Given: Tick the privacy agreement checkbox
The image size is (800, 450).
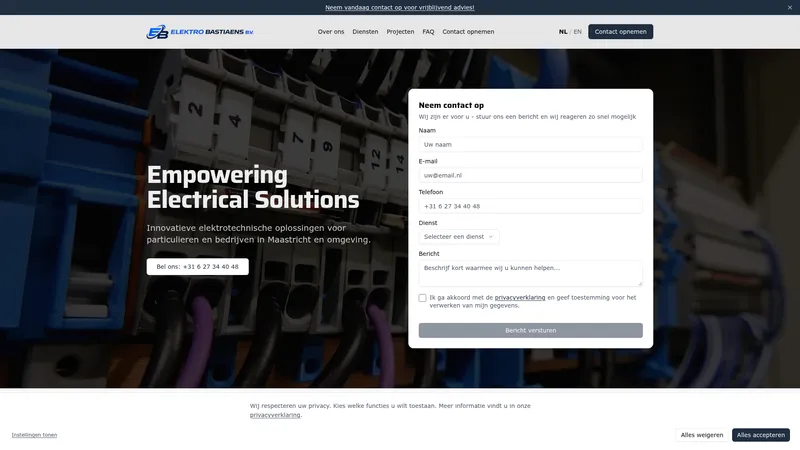Looking at the screenshot, I should (422, 298).
